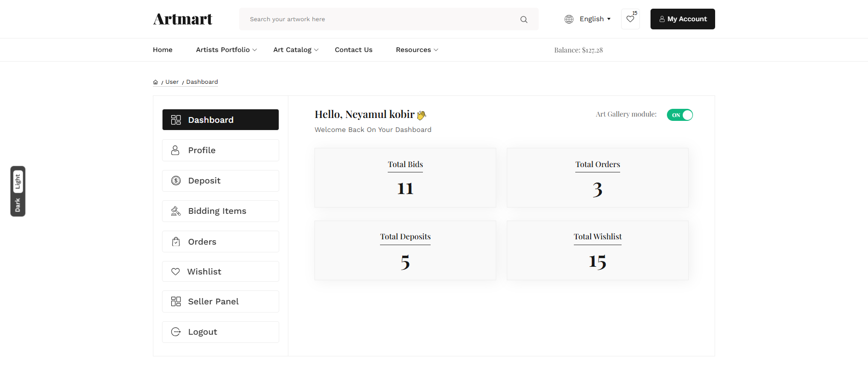This screenshot has height=366, width=868.
Task: Switch to Light theme mode
Action: tap(18, 182)
